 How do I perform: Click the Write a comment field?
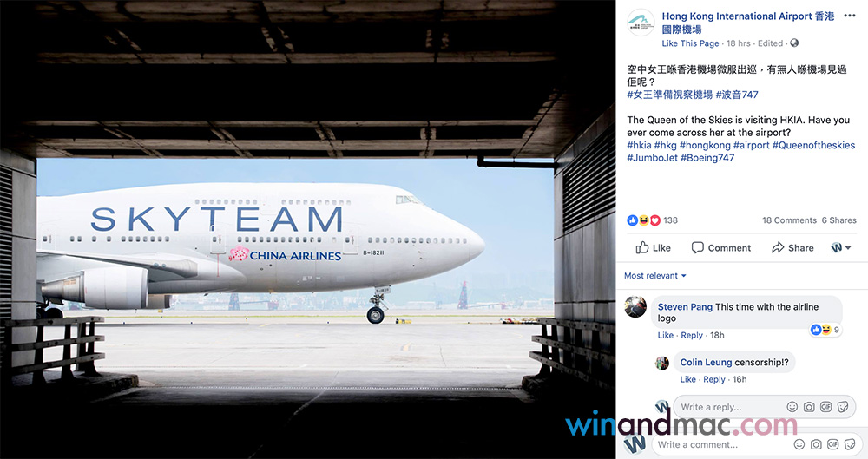pos(720,444)
